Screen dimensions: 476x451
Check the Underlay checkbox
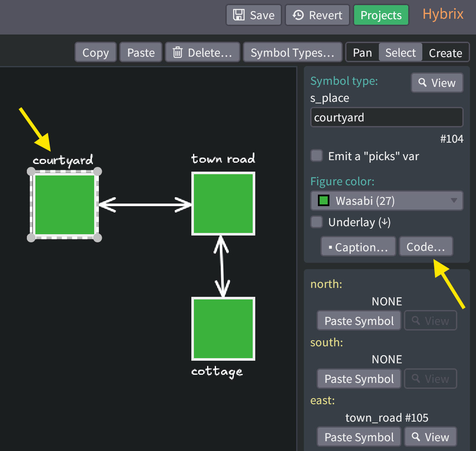tap(317, 222)
